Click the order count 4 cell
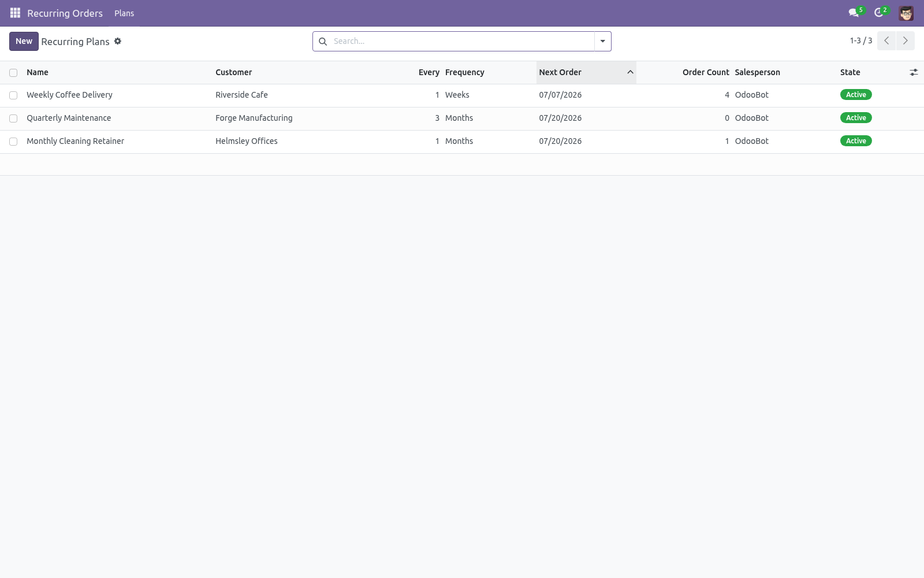924x578 pixels. click(727, 95)
